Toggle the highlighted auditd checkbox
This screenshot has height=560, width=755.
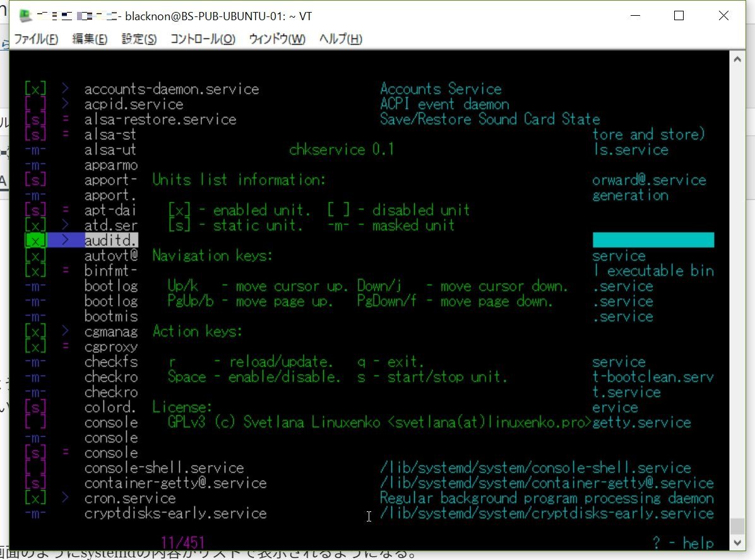(x=35, y=241)
